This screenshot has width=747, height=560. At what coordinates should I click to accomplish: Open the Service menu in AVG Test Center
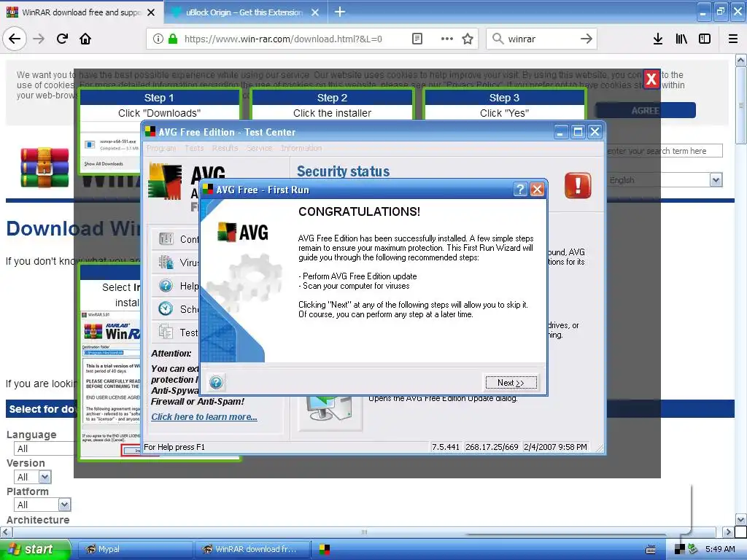259,148
